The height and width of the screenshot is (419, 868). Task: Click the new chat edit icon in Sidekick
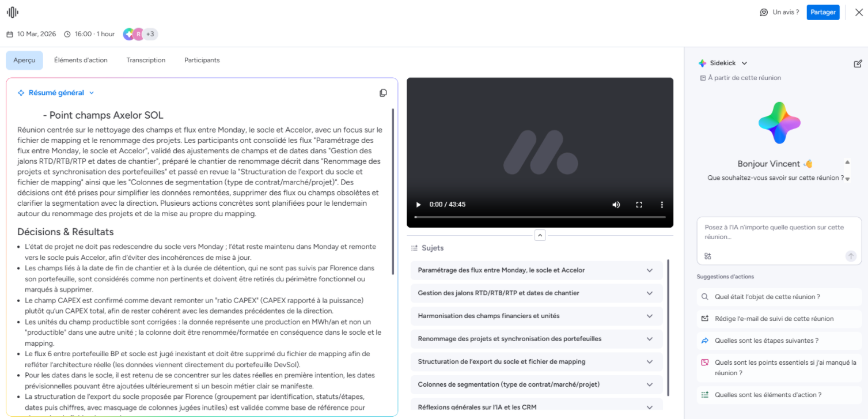tap(858, 63)
